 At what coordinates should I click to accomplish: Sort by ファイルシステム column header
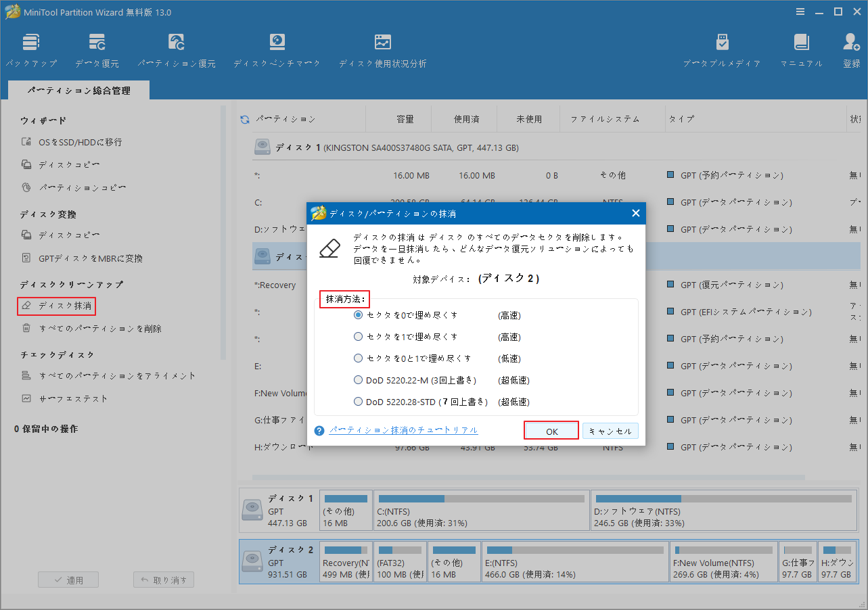(x=612, y=119)
